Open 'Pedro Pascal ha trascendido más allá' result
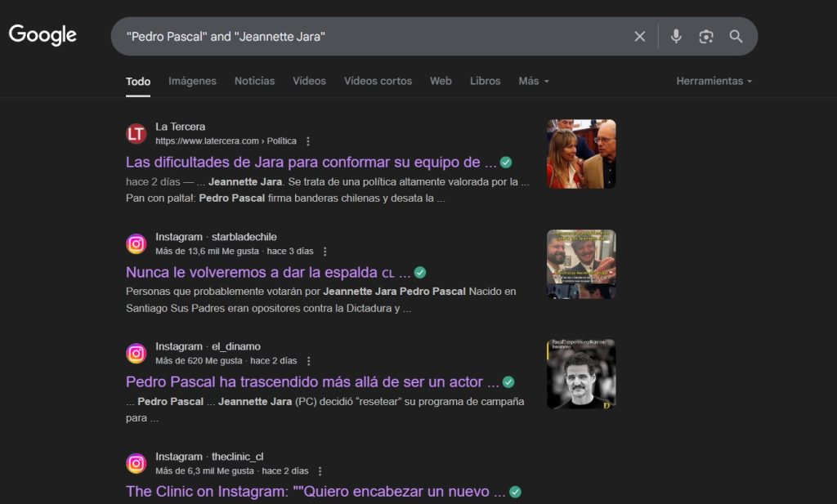 coord(313,381)
